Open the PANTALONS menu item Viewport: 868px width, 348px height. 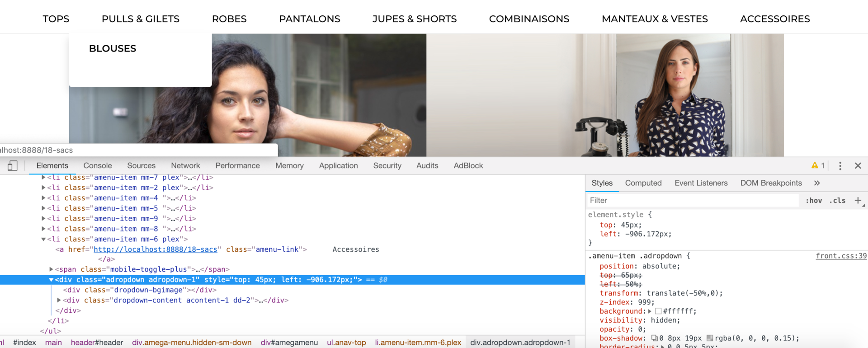310,19
